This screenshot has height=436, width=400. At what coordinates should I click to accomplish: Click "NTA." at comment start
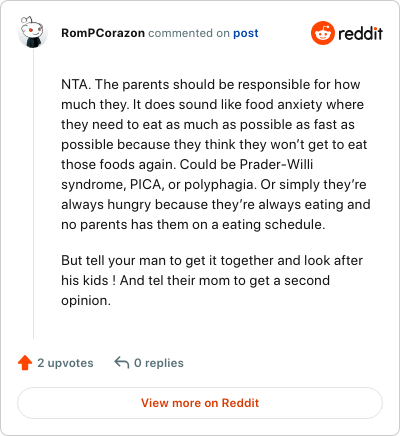point(76,84)
